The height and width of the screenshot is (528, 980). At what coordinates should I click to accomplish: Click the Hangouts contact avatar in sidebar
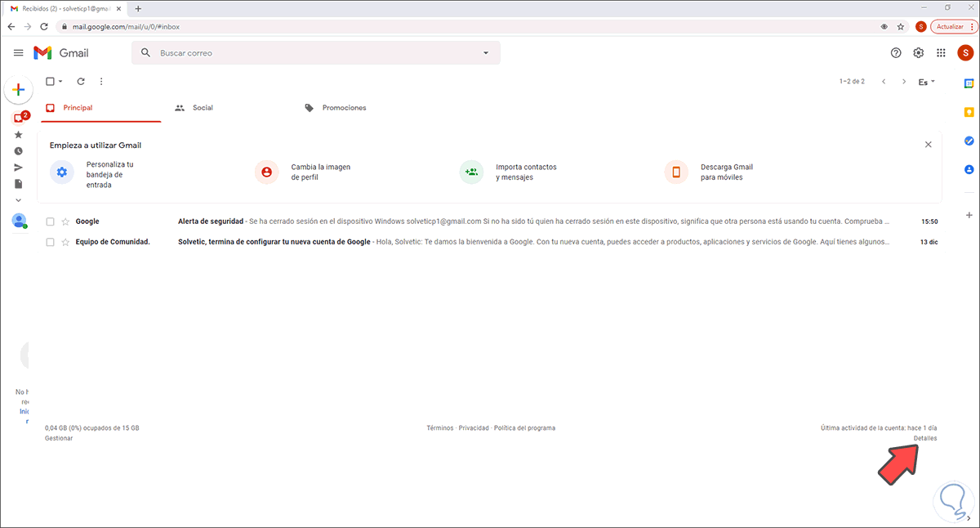[20, 221]
